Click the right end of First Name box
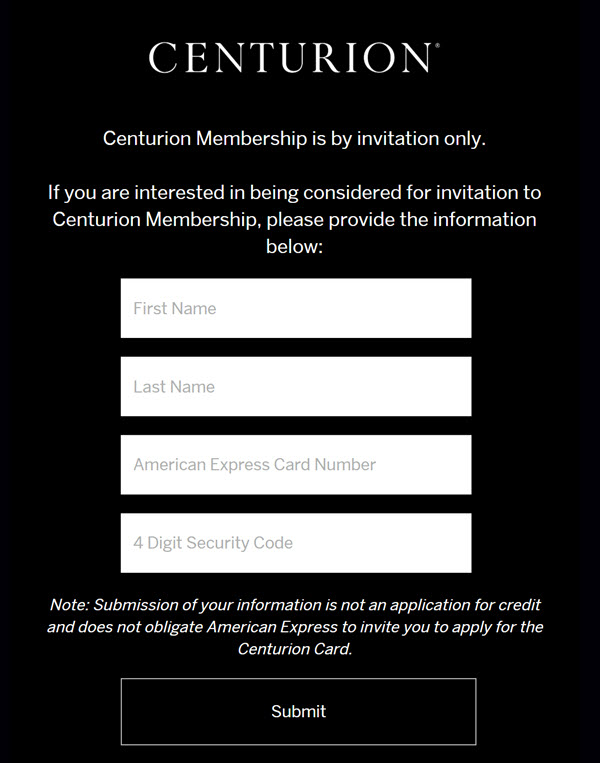Screen dimensions: 600x763 pyautogui.click(x=457, y=308)
